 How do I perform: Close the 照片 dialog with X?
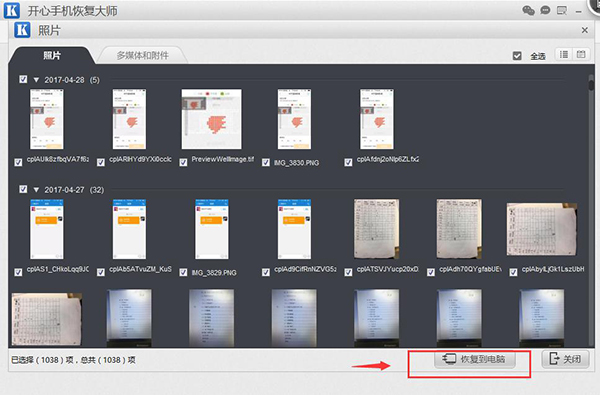pos(584,30)
